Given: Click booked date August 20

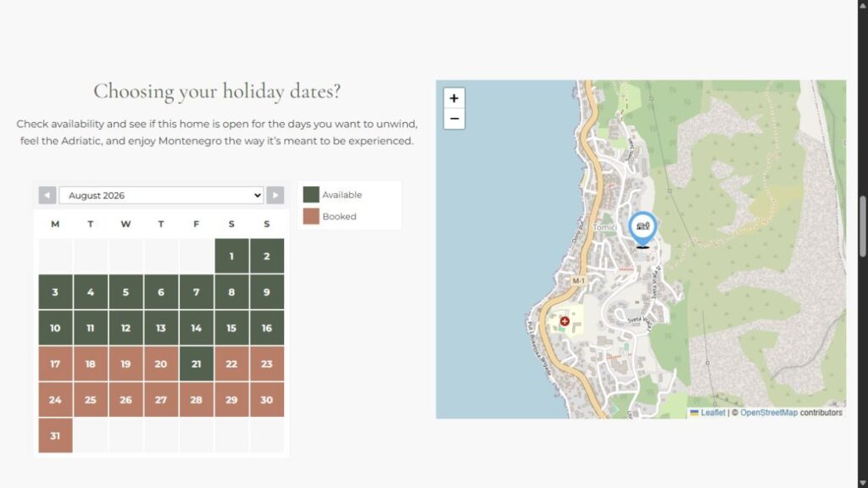Looking at the screenshot, I should [161, 364].
